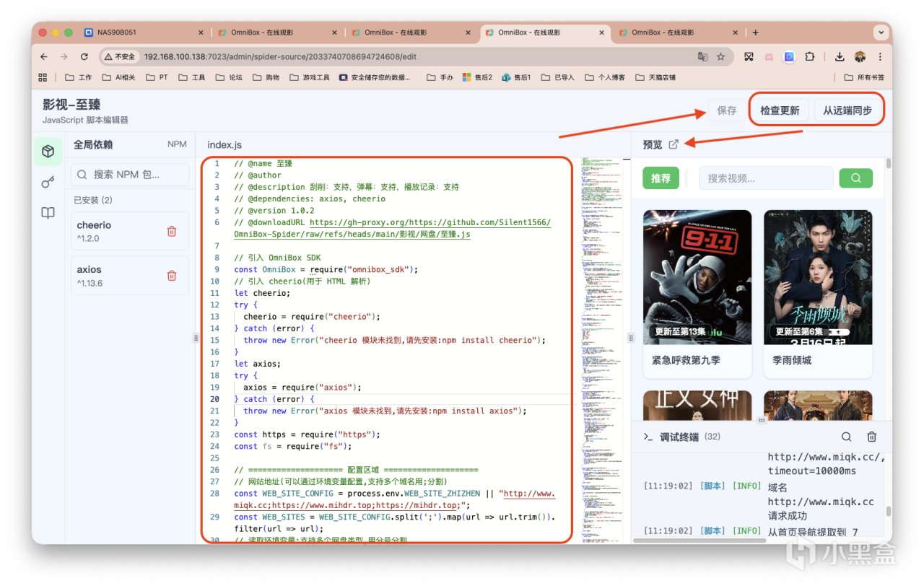924x586 pixels.
Task: Focus the 搜索视频 search field
Action: point(766,178)
